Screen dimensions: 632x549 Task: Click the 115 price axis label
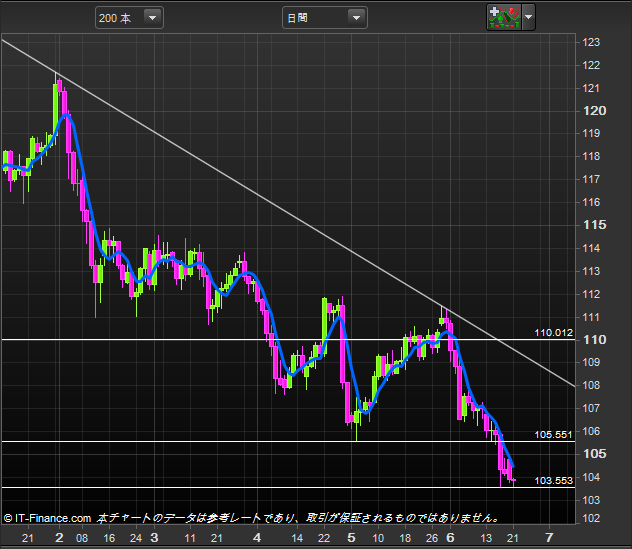(x=595, y=225)
